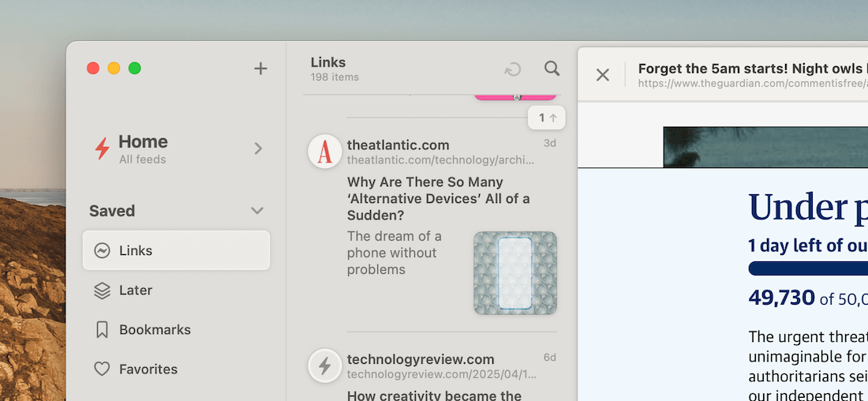Click the theguardian.com URL in the article header
868x401 pixels.
click(750, 83)
